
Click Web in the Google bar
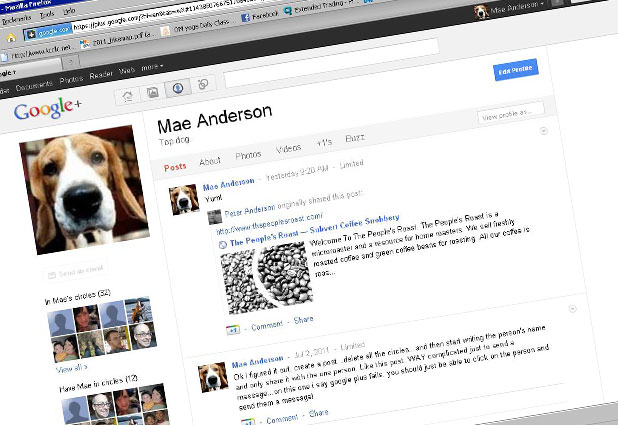(x=127, y=71)
